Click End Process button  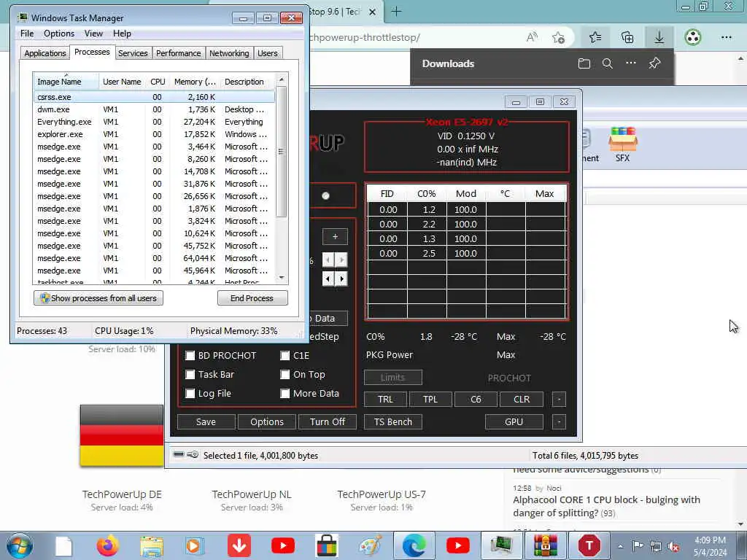(252, 298)
